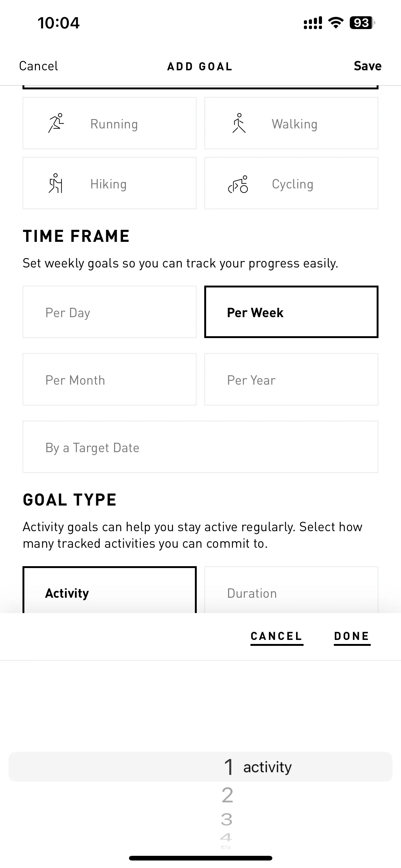Select the Per Day time frame
The height and width of the screenshot is (868, 401).
click(x=109, y=312)
